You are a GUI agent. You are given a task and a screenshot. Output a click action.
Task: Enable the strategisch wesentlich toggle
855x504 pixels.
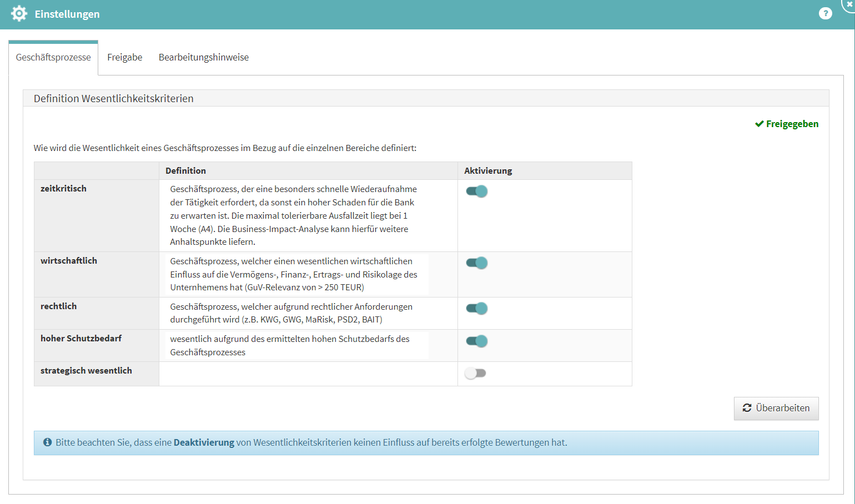[475, 374]
